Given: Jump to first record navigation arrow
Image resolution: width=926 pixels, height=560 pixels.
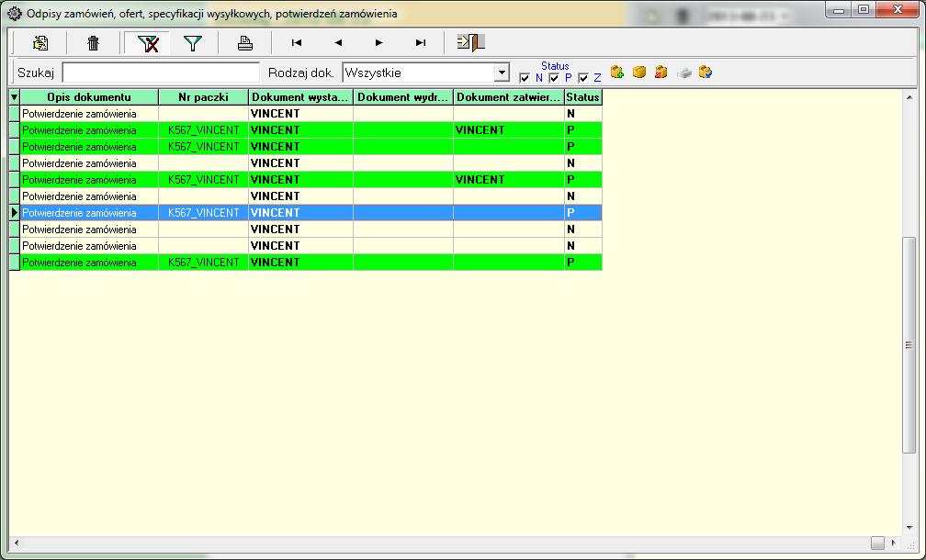Looking at the screenshot, I should point(297,42).
